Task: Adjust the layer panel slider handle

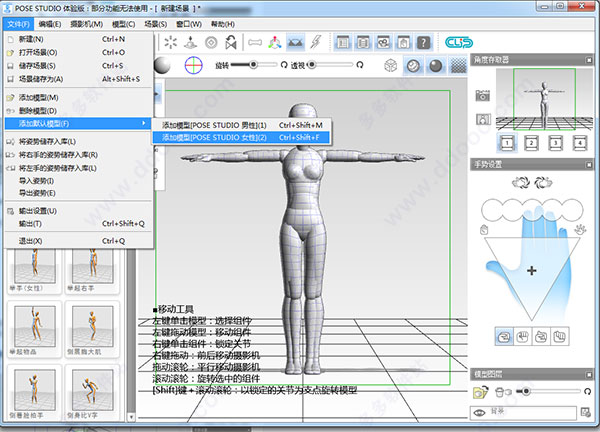Action: pos(526,391)
